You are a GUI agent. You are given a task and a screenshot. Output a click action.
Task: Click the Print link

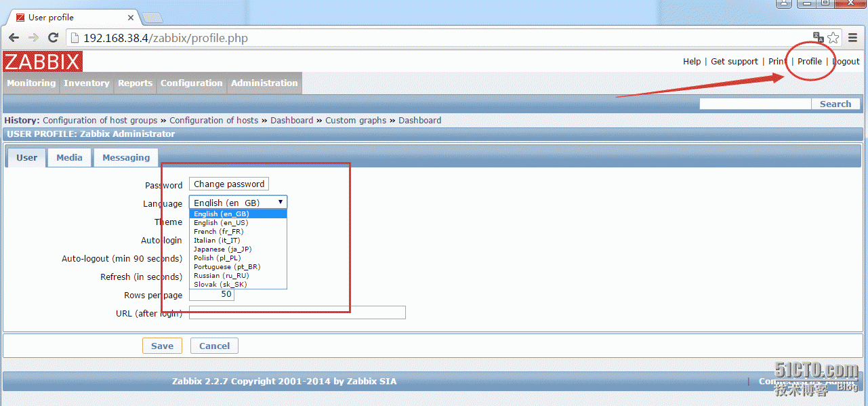click(x=777, y=61)
